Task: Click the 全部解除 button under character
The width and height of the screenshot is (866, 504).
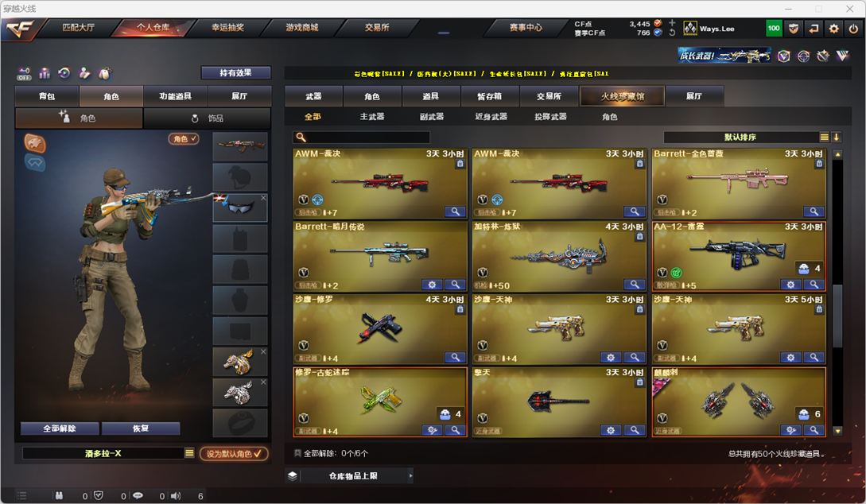Action: click(x=60, y=428)
